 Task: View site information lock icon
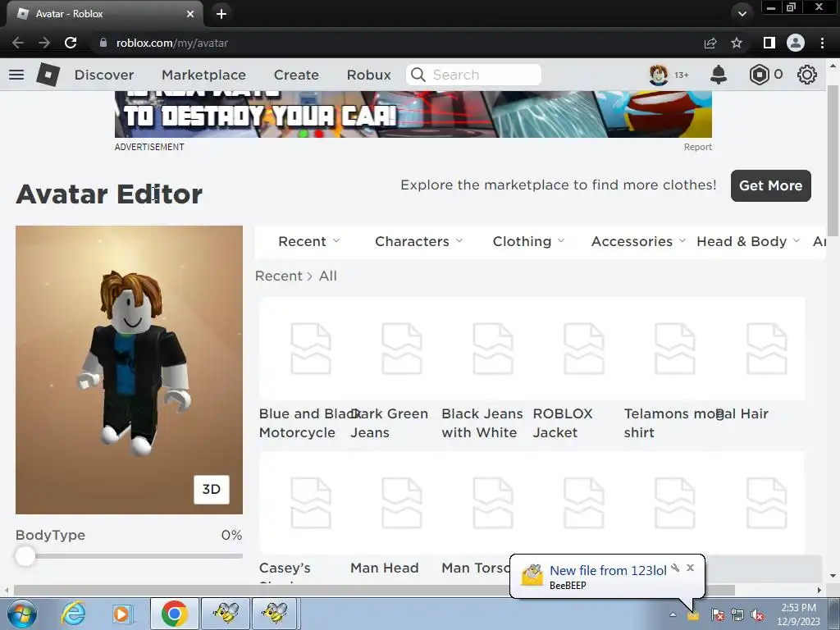[x=103, y=43]
